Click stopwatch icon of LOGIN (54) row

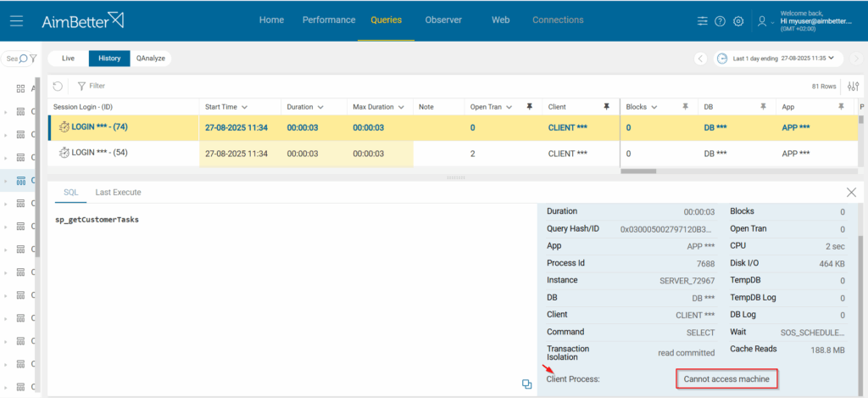click(x=64, y=153)
